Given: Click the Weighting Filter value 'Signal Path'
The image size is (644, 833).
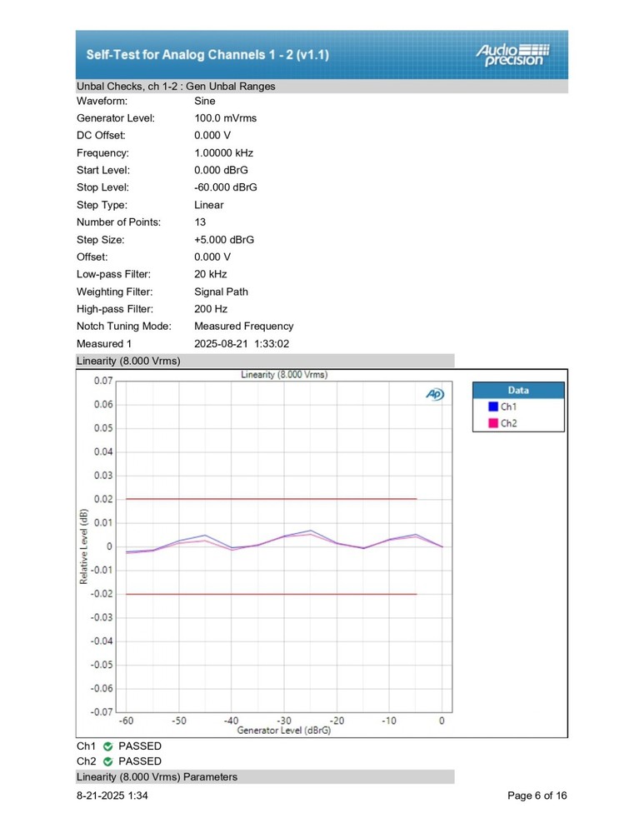Looking at the screenshot, I should click(x=221, y=292).
